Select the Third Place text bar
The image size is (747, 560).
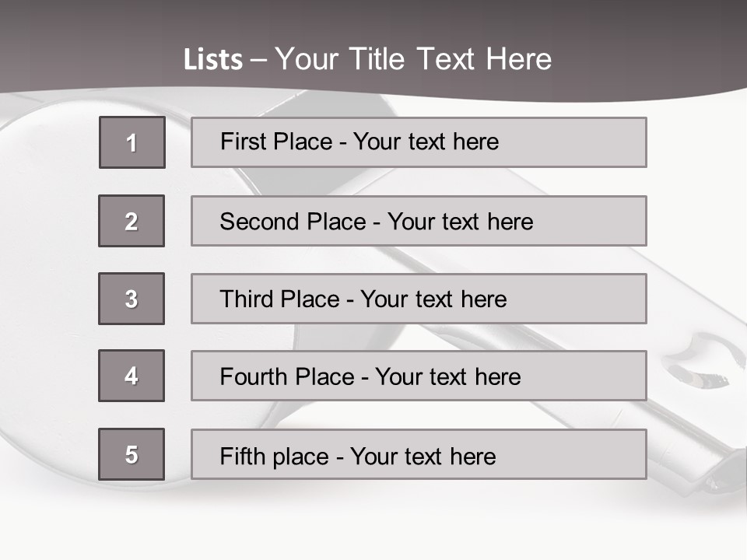tap(419, 299)
